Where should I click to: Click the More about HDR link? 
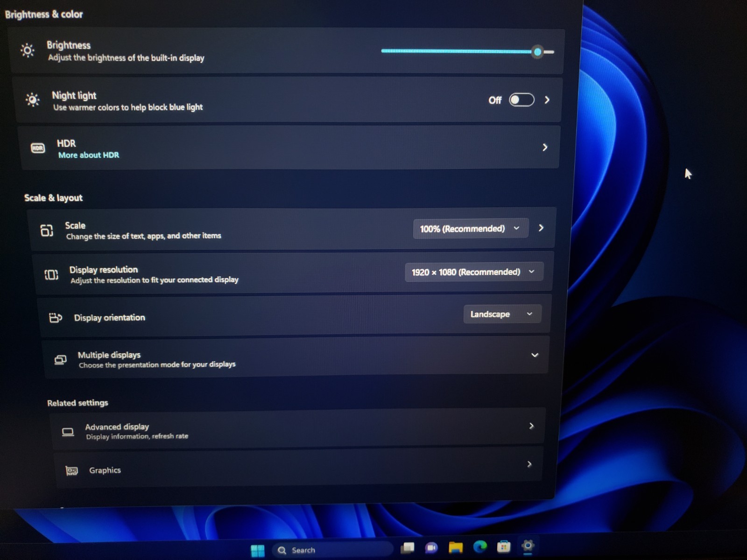89,155
